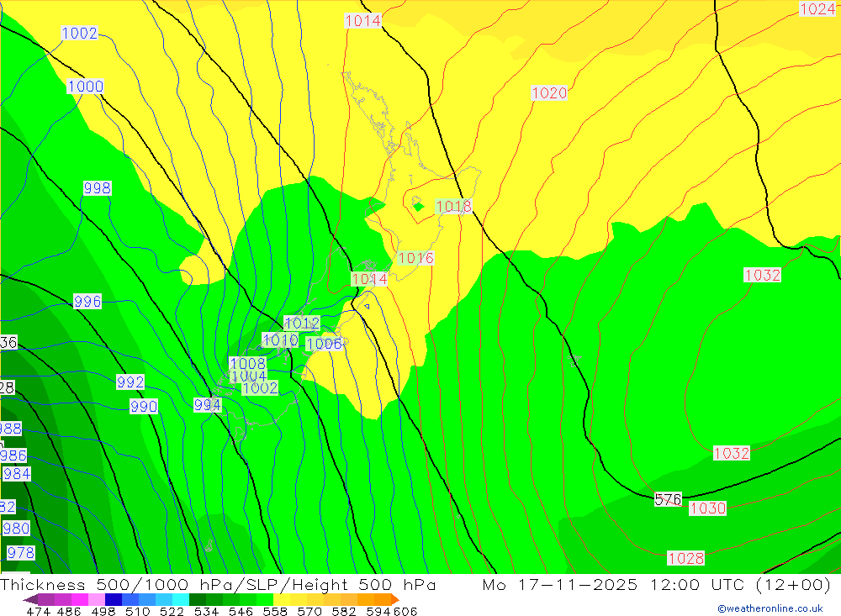Click the blue 992 isobar label

pos(130,382)
